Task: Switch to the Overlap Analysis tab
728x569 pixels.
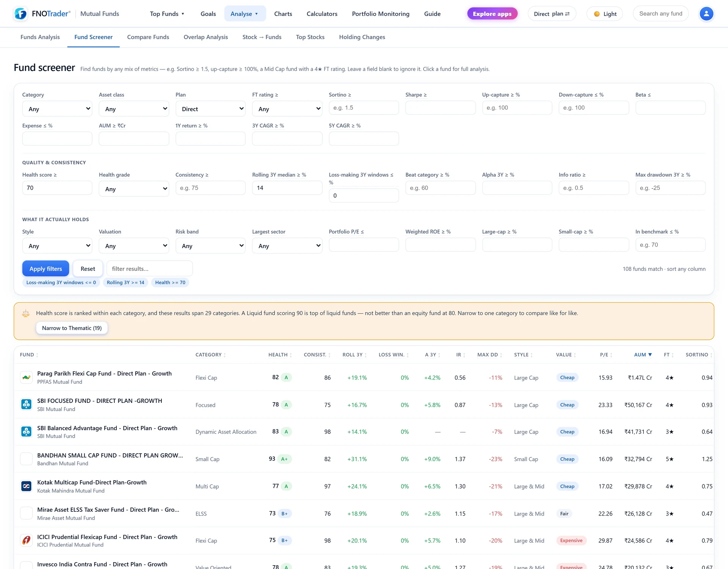Action: pyautogui.click(x=206, y=37)
